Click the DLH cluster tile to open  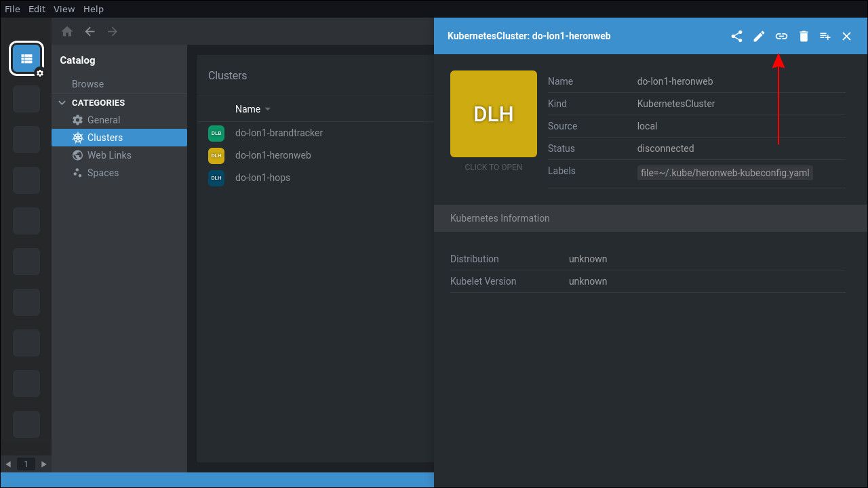tap(493, 114)
